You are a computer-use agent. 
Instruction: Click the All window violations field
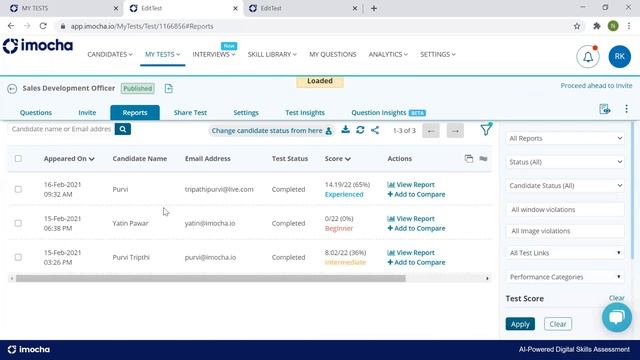pos(565,210)
